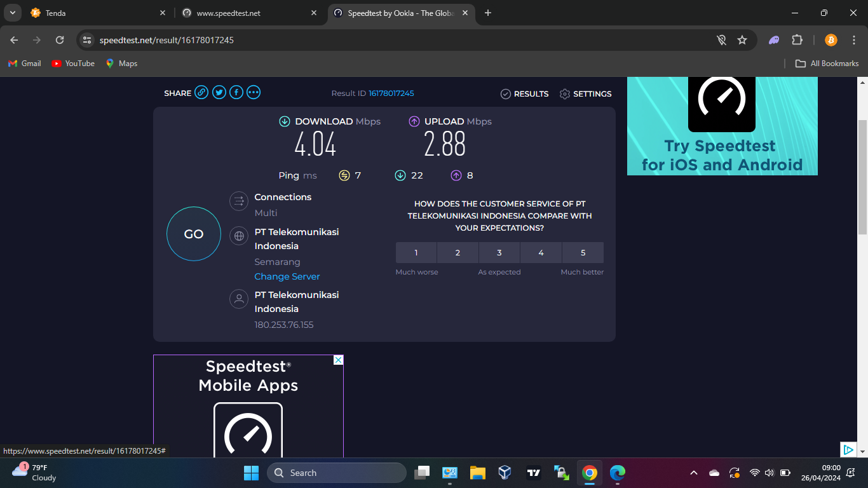The height and width of the screenshot is (488, 868).
Task: Open Gmail bookmark
Action: pyautogui.click(x=24, y=64)
